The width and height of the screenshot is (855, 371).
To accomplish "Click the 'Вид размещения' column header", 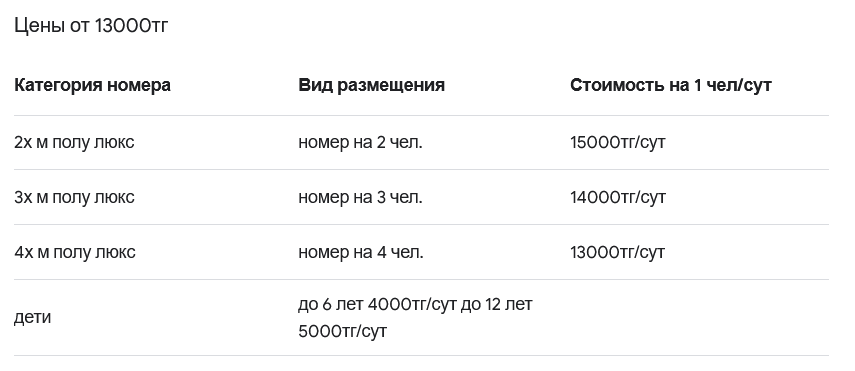I will click(371, 85).
